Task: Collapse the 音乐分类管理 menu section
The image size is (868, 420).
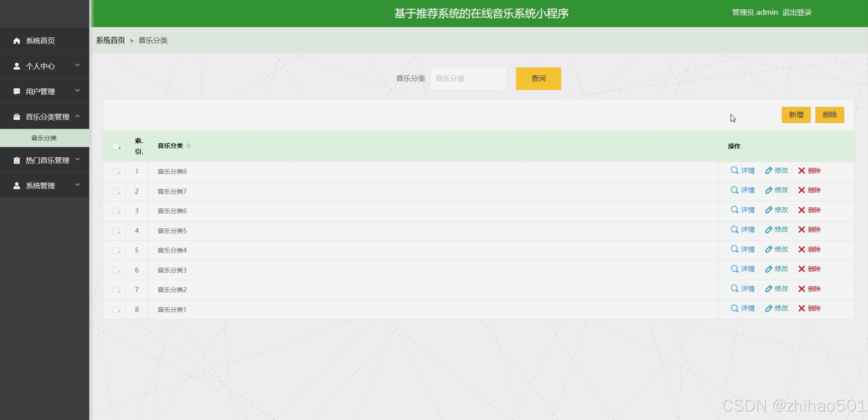Action: 77,117
